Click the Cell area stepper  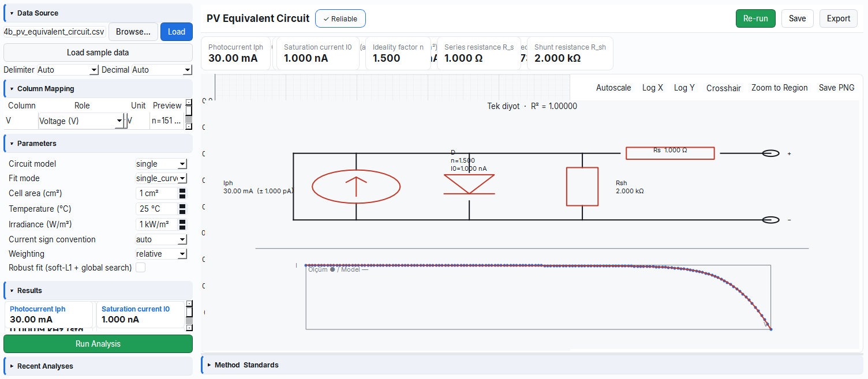[x=182, y=193]
